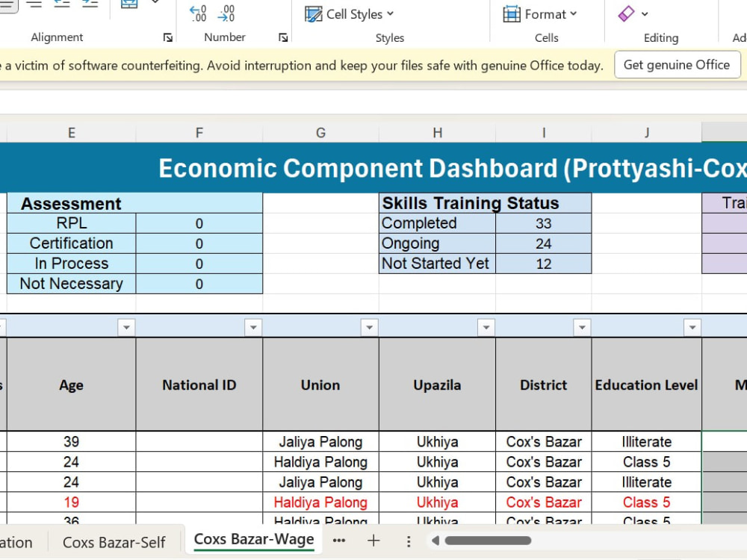The width and height of the screenshot is (747, 560).
Task: Click the Upazila header cell
Action: pos(437,385)
